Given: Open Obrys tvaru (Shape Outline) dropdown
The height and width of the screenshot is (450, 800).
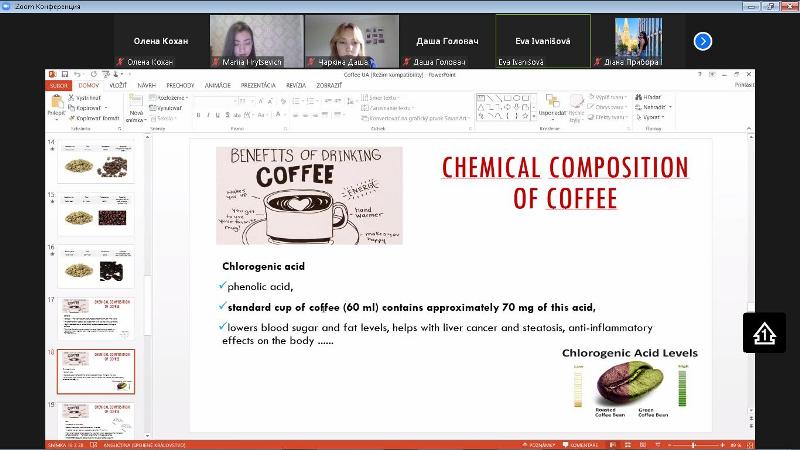Looking at the screenshot, I should click(x=607, y=107).
